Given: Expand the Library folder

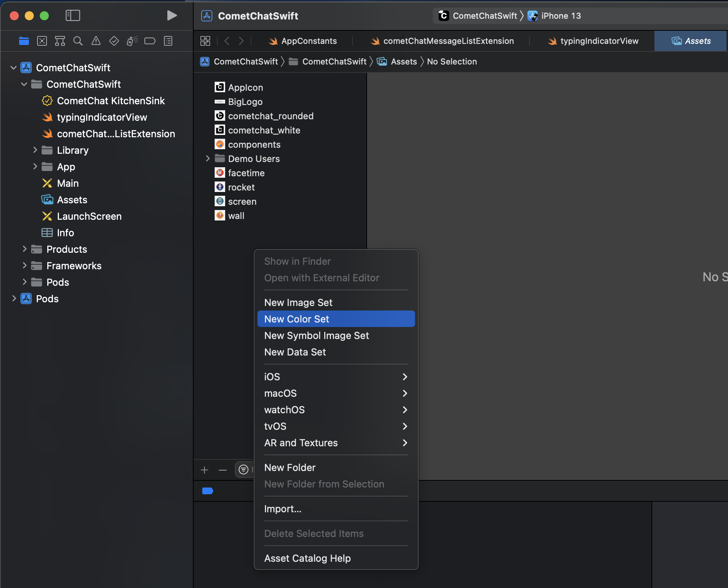Looking at the screenshot, I should (x=35, y=150).
